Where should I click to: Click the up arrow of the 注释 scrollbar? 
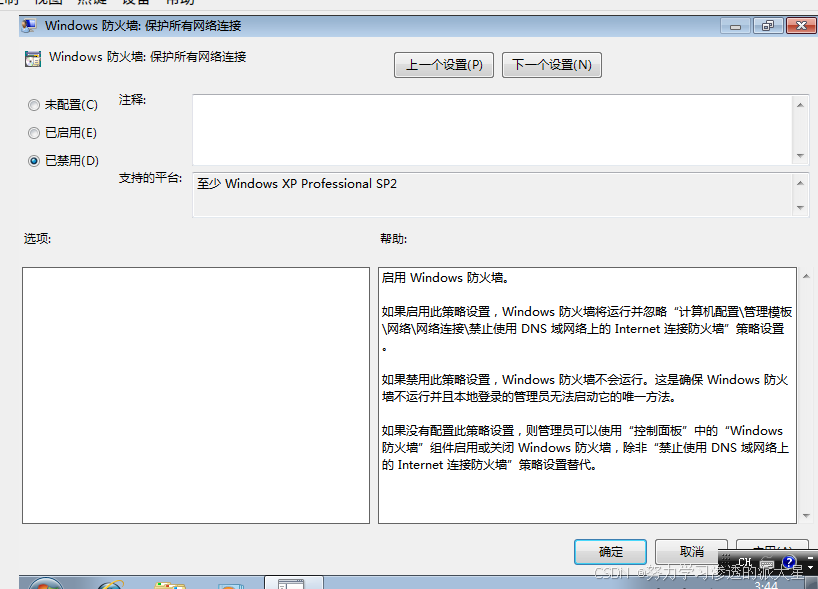click(800, 105)
